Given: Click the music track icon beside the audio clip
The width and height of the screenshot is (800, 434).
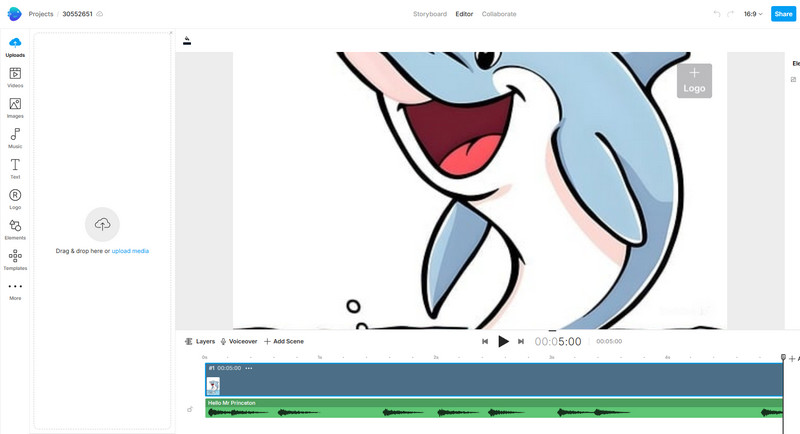Looking at the screenshot, I should coord(190,410).
